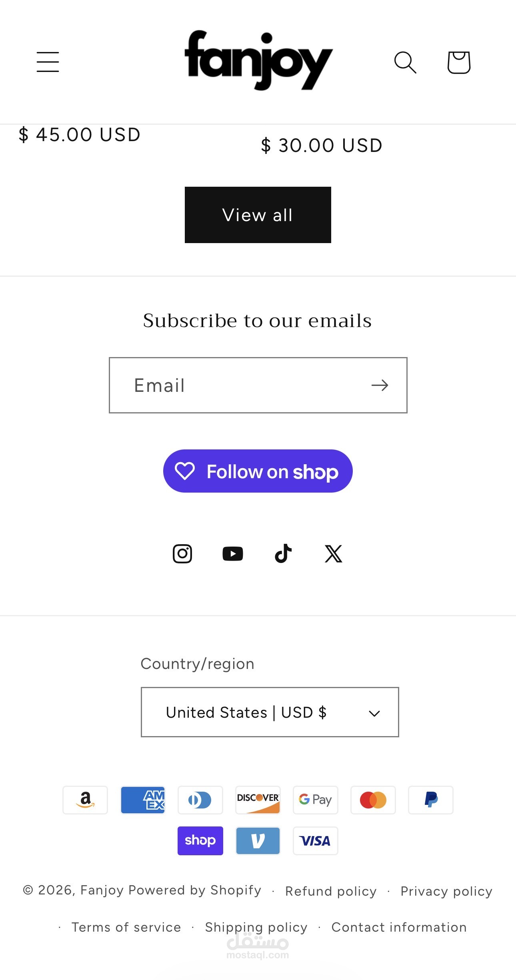Click the PayPal payment icon

(430, 800)
